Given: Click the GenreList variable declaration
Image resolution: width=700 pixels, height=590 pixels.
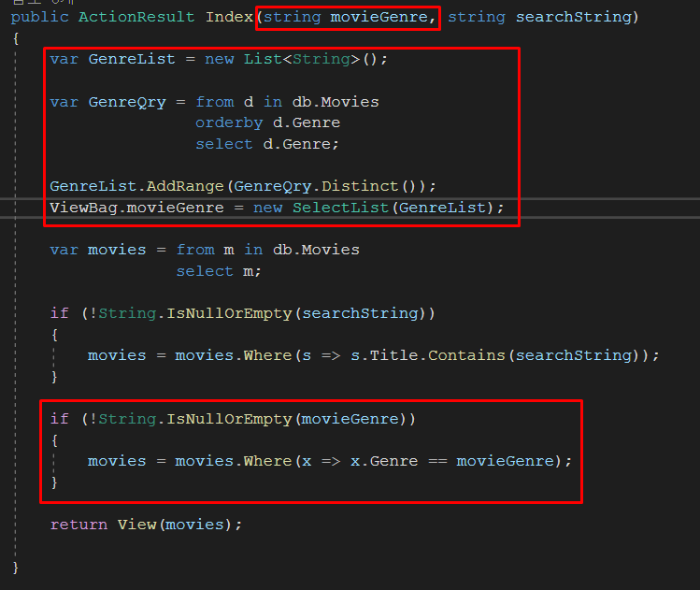Looking at the screenshot, I should tap(132, 59).
